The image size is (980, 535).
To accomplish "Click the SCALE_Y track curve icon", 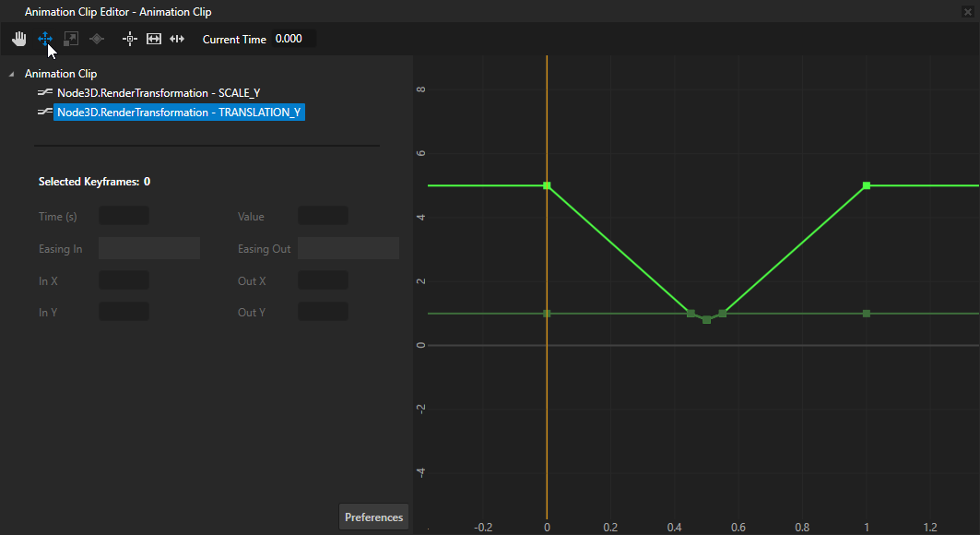I will click(x=44, y=93).
